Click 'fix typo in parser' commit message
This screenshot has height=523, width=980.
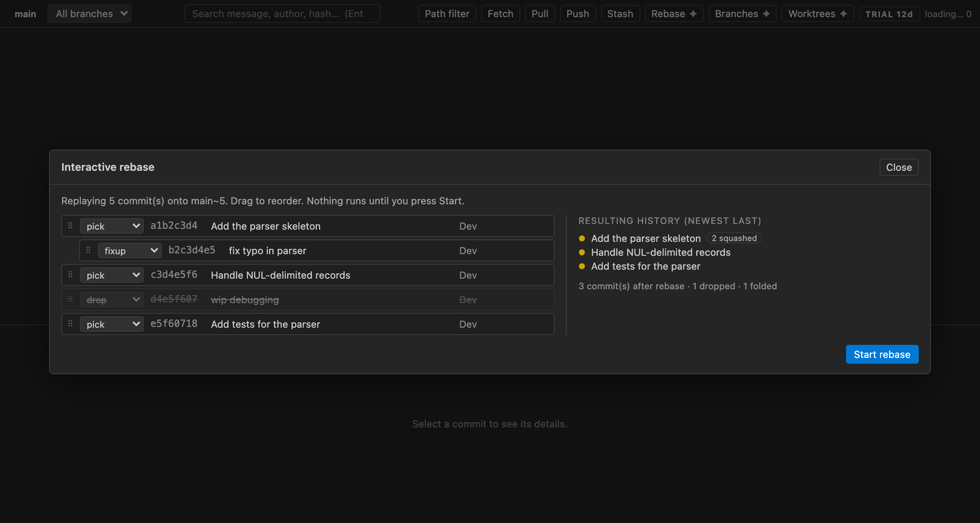click(267, 250)
